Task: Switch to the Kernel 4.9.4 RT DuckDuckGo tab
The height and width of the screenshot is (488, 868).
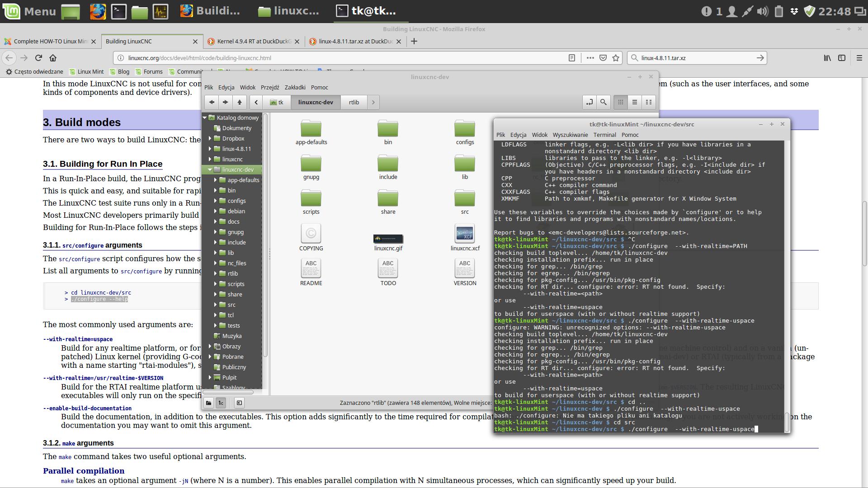Action: (x=254, y=41)
